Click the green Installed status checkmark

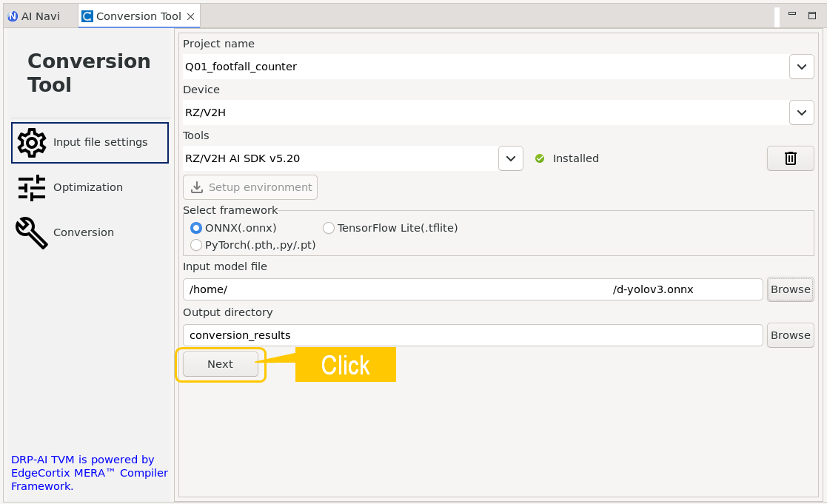pyautogui.click(x=540, y=158)
